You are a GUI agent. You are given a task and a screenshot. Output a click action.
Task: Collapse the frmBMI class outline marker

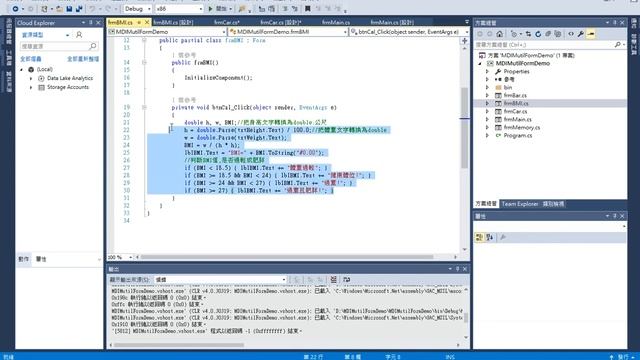click(144, 40)
